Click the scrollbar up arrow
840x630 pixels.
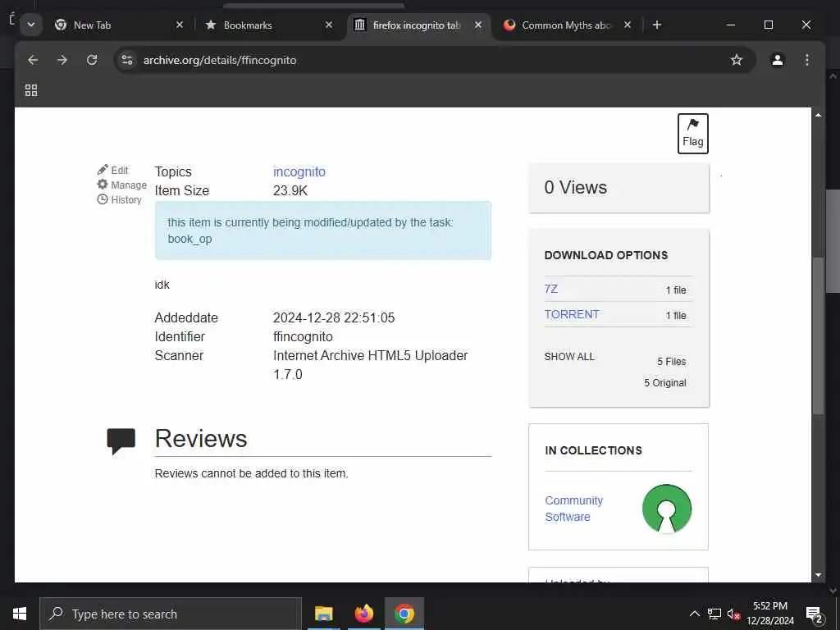(818, 115)
